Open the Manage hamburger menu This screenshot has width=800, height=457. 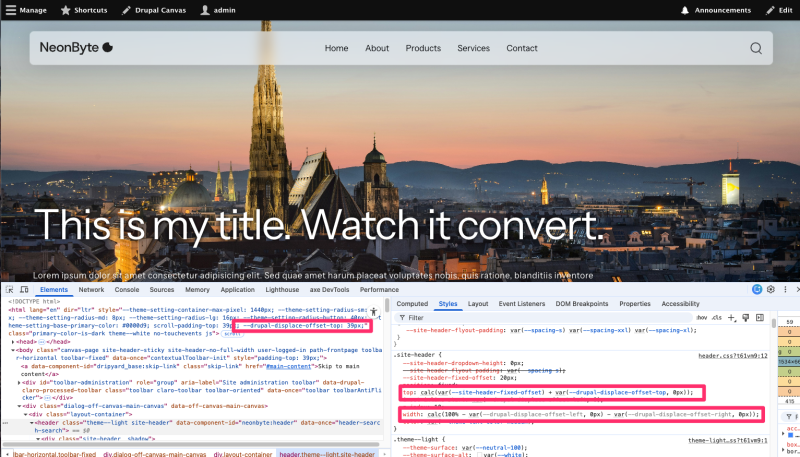pyautogui.click(x=26, y=10)
